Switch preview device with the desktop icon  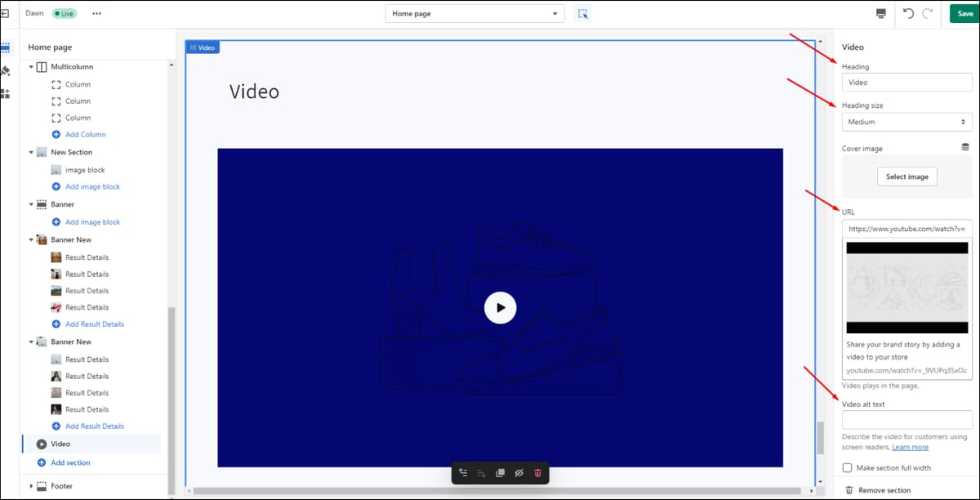pos(881,14)
